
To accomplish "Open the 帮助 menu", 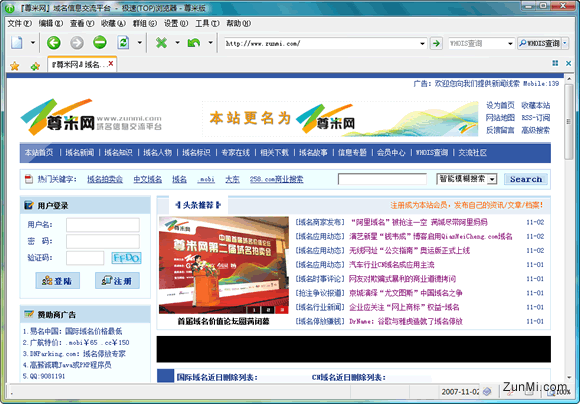I will [x=238, y=23].
